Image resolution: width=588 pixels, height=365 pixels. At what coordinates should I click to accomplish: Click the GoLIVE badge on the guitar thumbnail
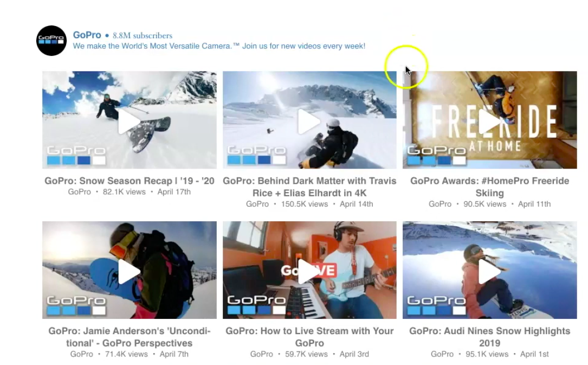click(309, 270)
